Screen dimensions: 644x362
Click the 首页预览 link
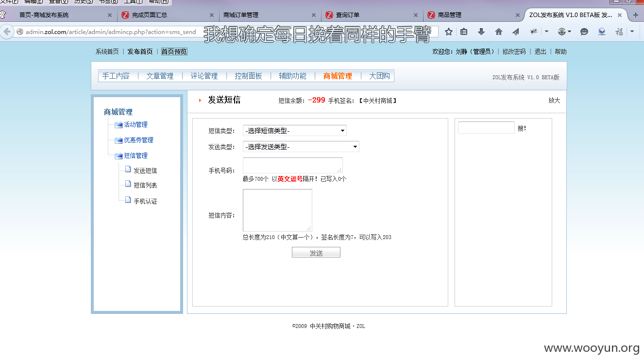174,52
